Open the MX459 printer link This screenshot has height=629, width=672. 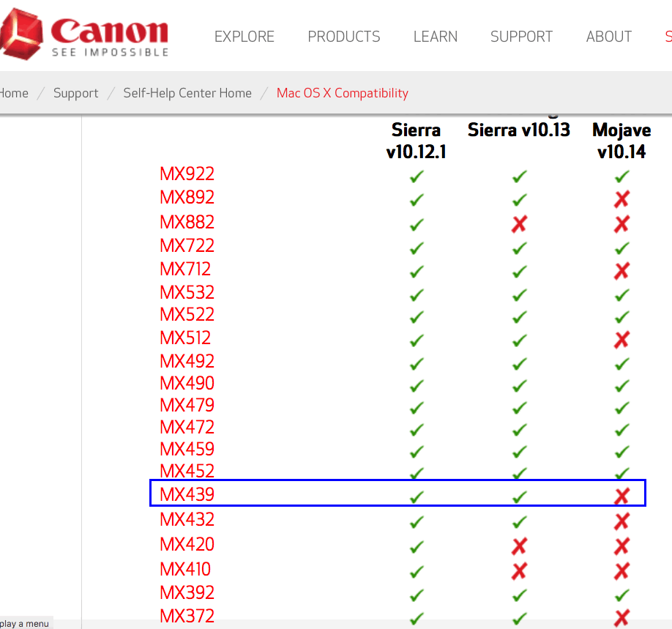187,450
